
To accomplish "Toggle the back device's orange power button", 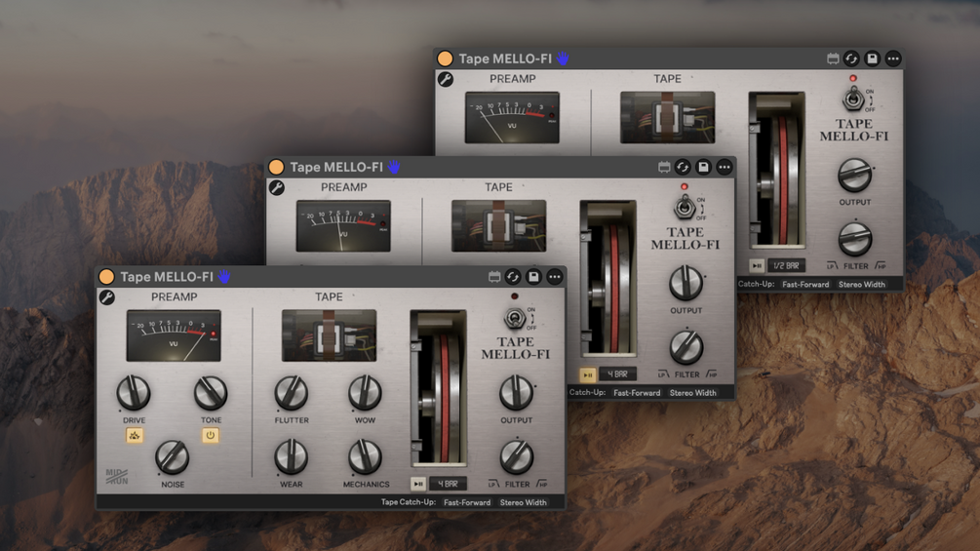I will (x=445, y=59).
